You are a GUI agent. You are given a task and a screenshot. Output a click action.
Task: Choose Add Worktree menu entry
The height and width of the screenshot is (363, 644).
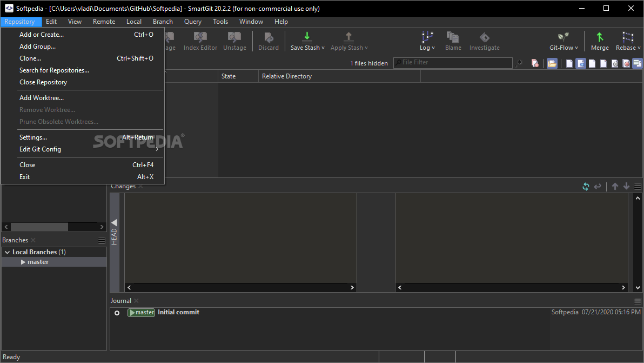pyautogui.click(x=83, y=98)
